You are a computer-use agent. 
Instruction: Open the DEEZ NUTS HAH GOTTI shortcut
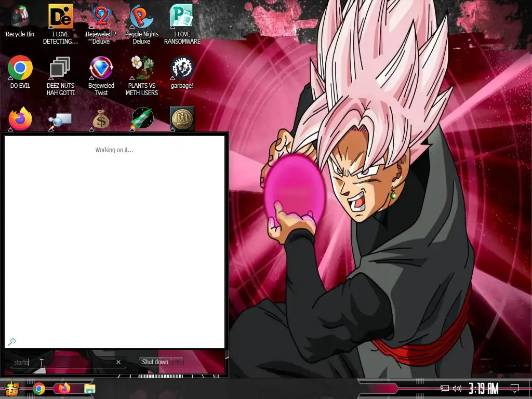[x=60, y=76]
